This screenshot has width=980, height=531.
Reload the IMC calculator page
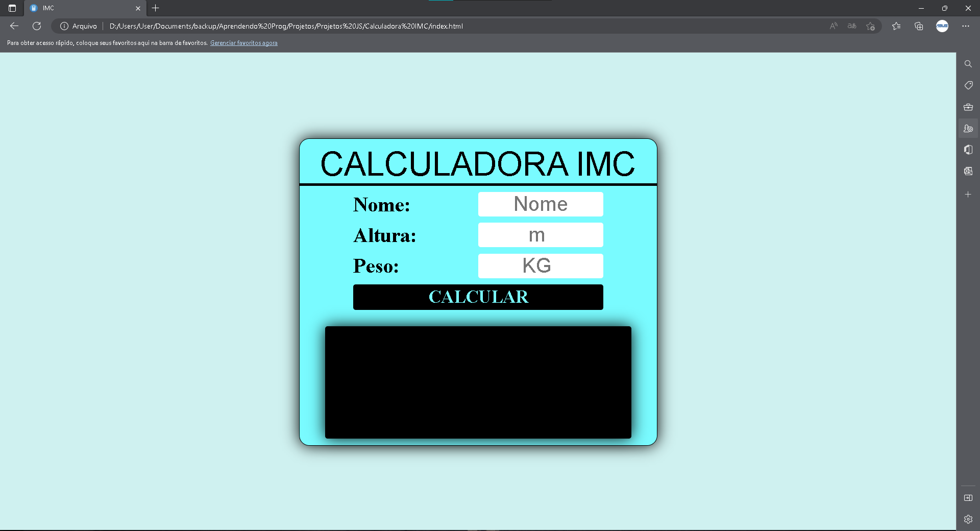(37, 26)
